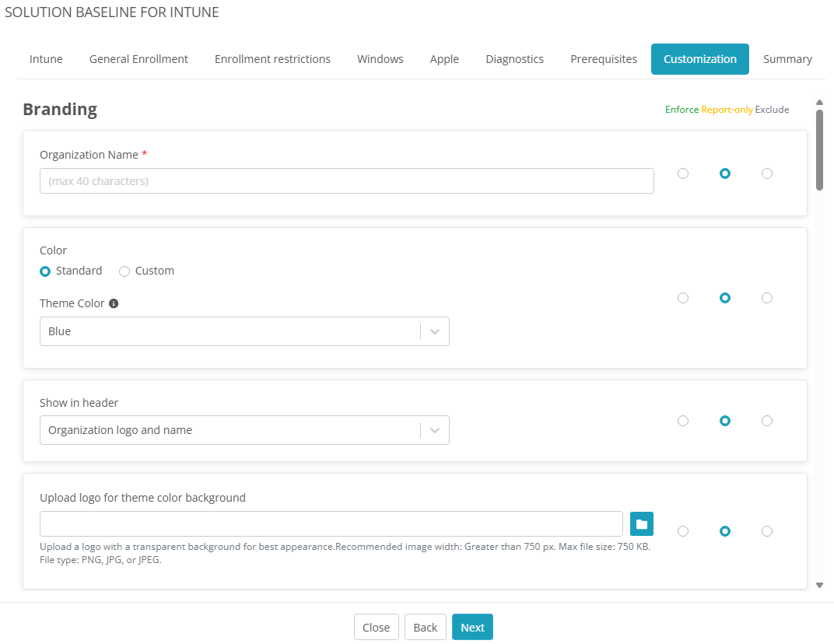Screen dimensions: 834x644
Task: Set Color section to Exclude
Action: click(766, 298)
